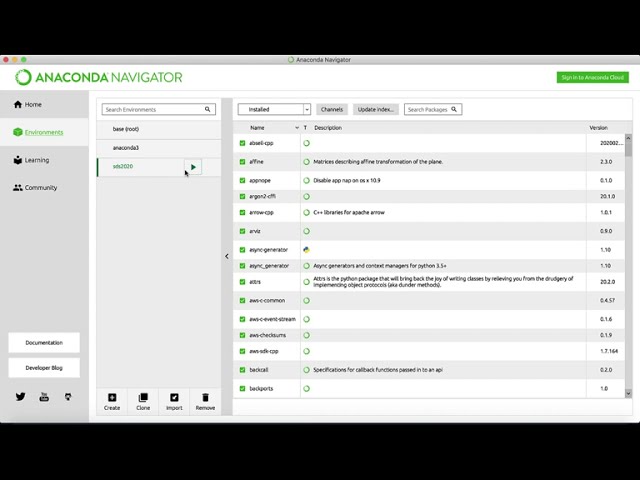Open the Twitter social link icon
The image size is (640, 480).
click(x=20, y=396)
